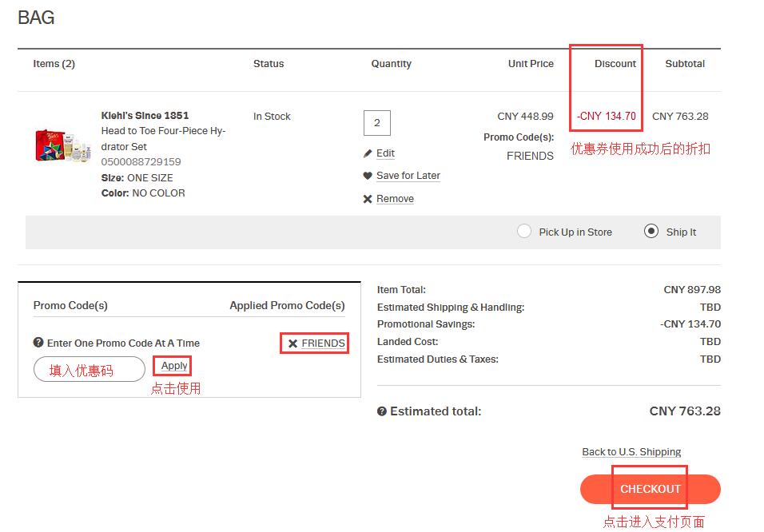Screen dimensions: 764x532
Task: Click the Remove link text
Action: [395, 199]
